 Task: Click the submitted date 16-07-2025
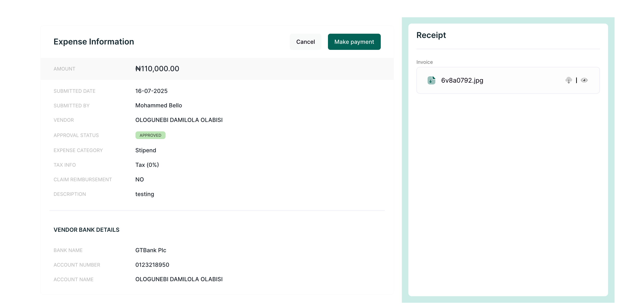point(151,91)
